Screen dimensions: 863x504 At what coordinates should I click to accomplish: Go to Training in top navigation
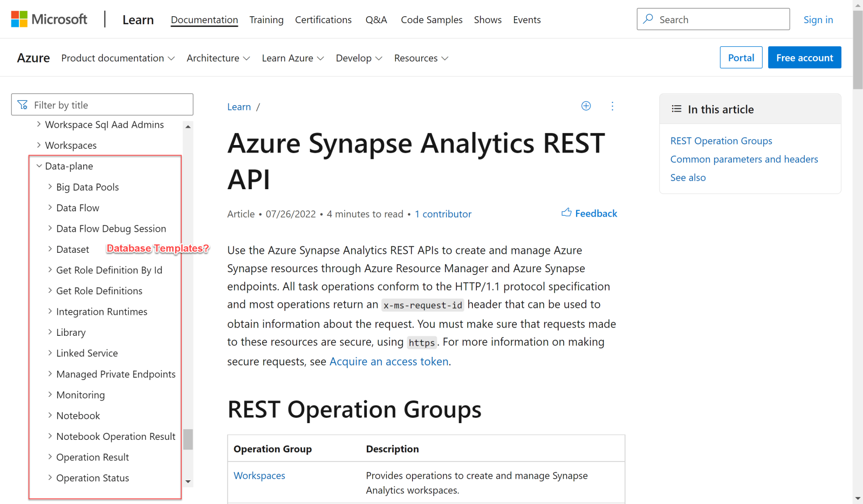coord(266,20)
